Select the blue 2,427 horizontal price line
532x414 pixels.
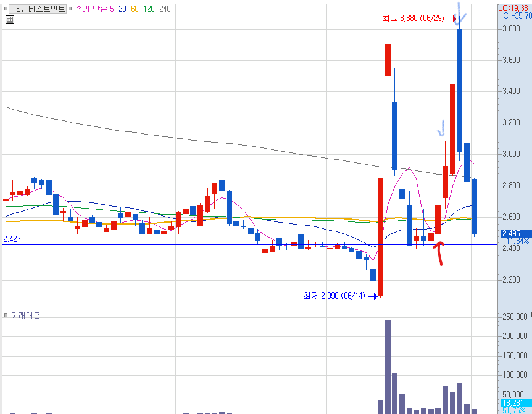249,244
